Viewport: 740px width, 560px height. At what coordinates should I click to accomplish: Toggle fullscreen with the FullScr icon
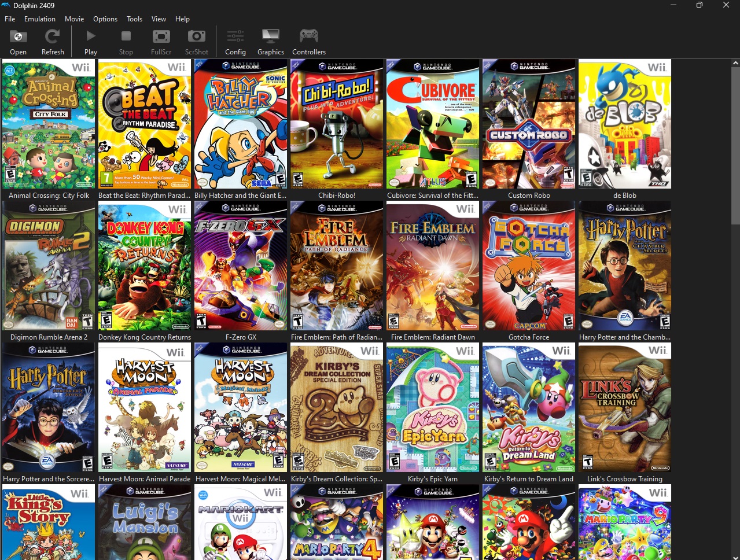(x=161, y=37)
